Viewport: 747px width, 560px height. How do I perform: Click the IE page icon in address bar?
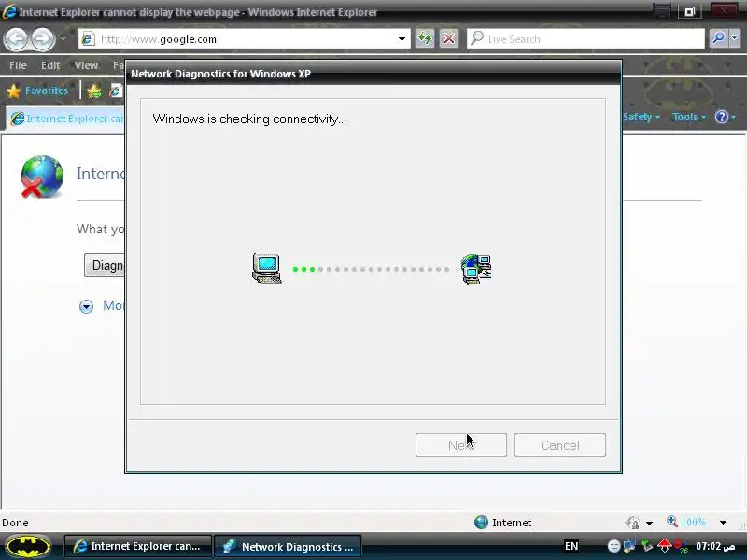click(88, 39)
